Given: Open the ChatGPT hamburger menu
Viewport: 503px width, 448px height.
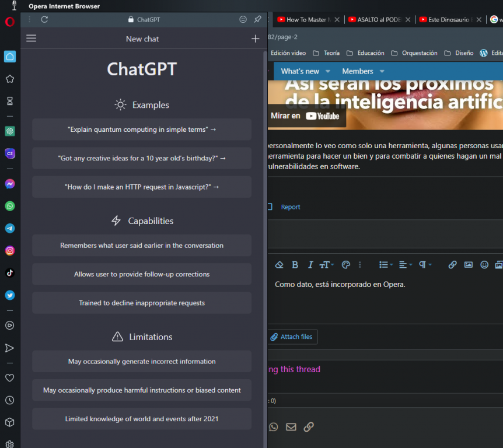Looking at the screenshot, I should click(32, 38).
